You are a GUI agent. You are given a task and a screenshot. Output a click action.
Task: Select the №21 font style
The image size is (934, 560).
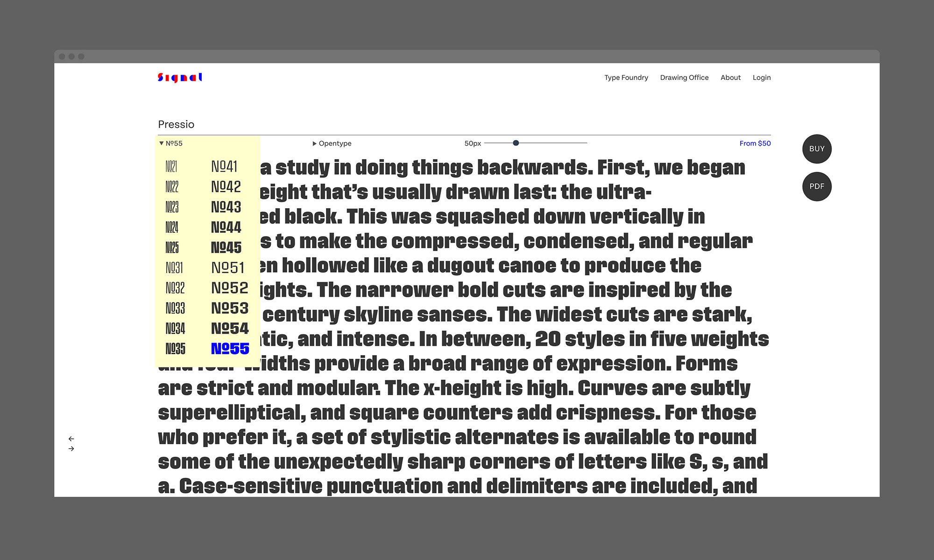coord(171,167)
